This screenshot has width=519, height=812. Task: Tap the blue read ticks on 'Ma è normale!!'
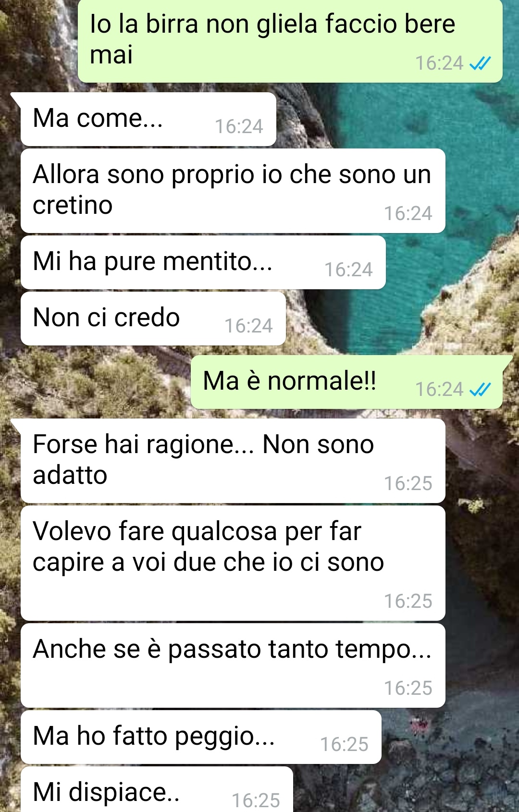coord(480,389)
